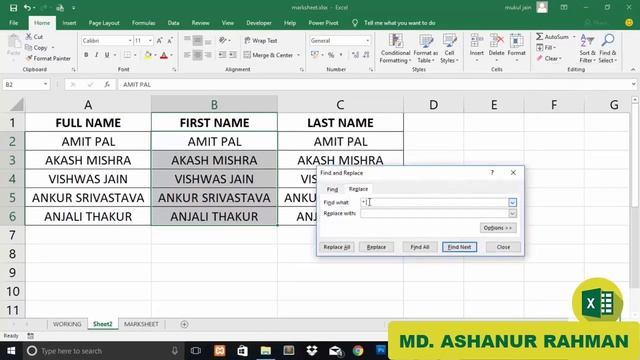Click Decrease Indent icon
Image resolution: width=640 pixels, height=360 pixels.
tap(222, 55)
